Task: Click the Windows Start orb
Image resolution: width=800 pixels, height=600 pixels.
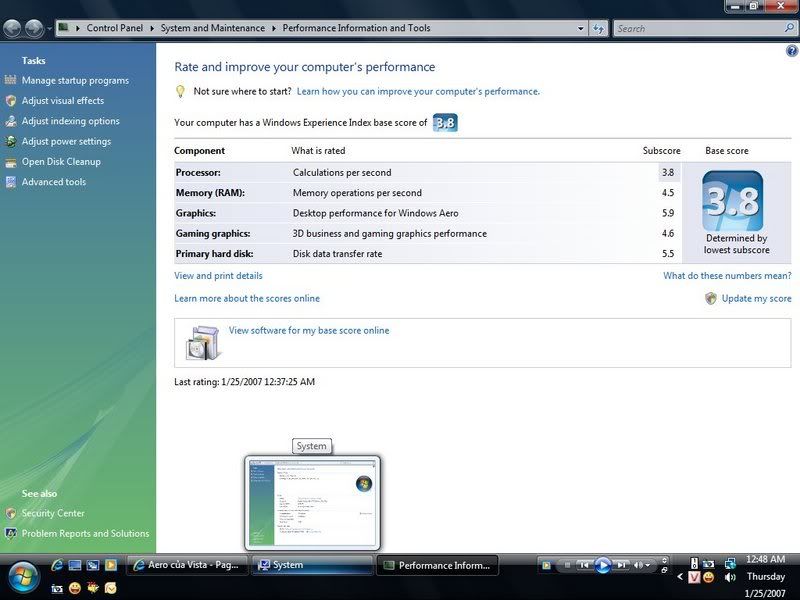Action: coord(22,575)
